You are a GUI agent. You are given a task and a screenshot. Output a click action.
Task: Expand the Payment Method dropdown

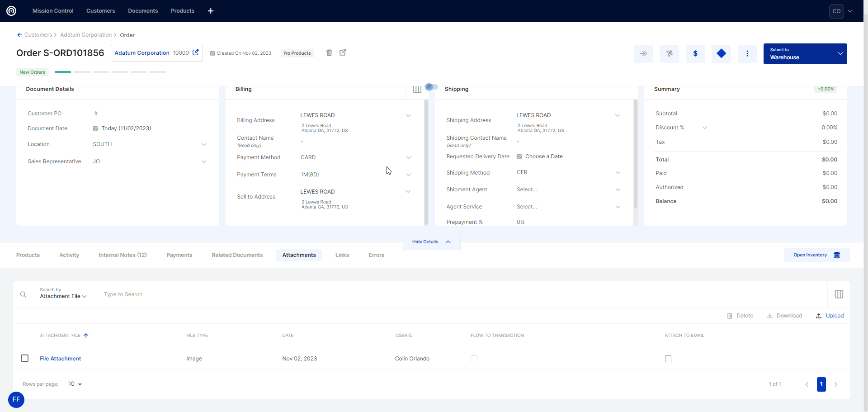(408, 157)
